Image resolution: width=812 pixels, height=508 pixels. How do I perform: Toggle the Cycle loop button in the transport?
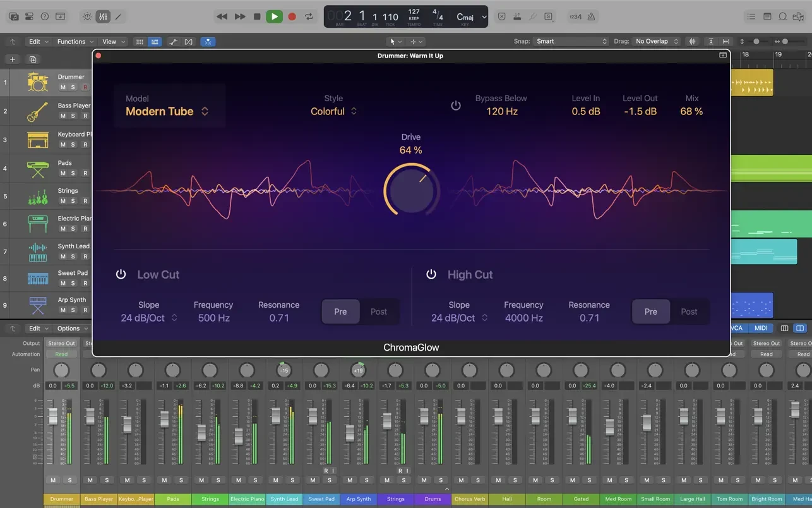(309, 17)
